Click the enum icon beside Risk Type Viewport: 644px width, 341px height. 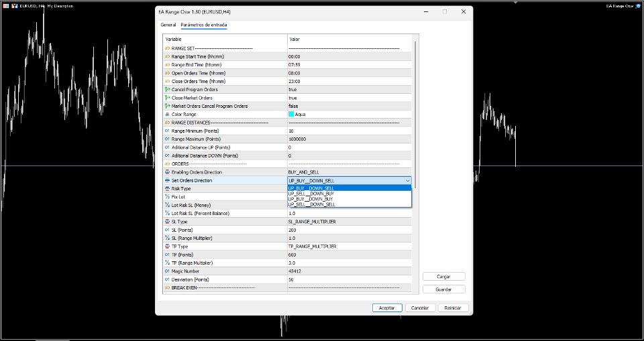167,188
